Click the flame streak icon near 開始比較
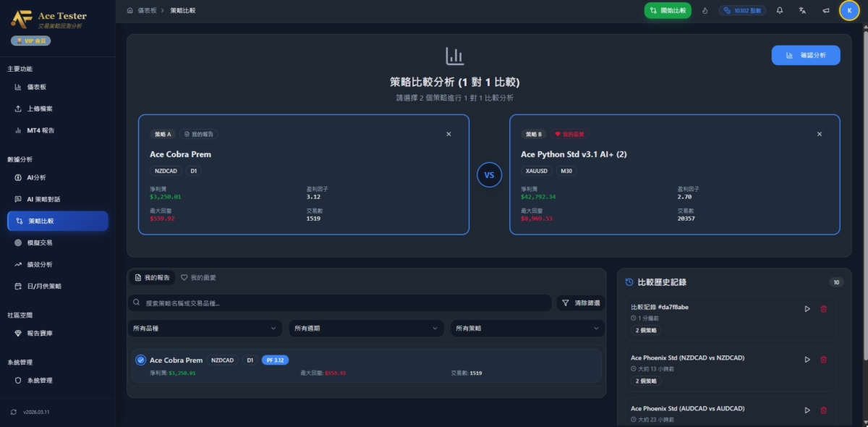 (x=705, y=10)
